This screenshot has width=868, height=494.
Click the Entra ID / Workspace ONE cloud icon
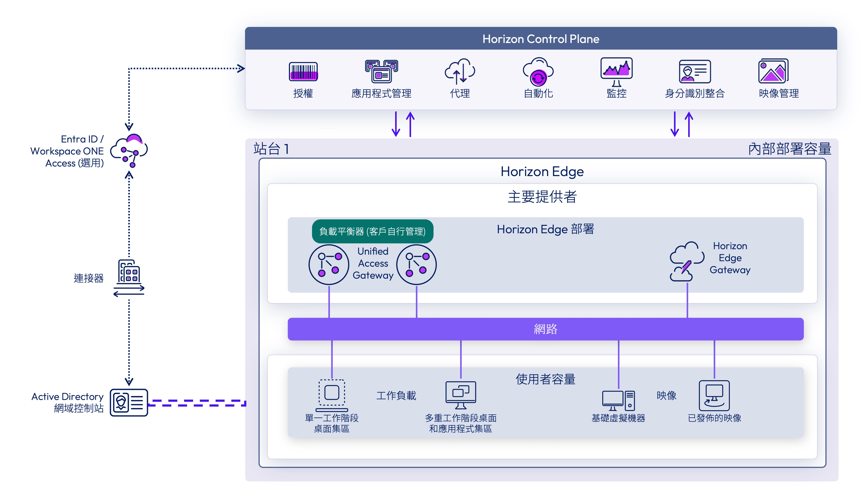pyautogui.click(x=129, y=151)
